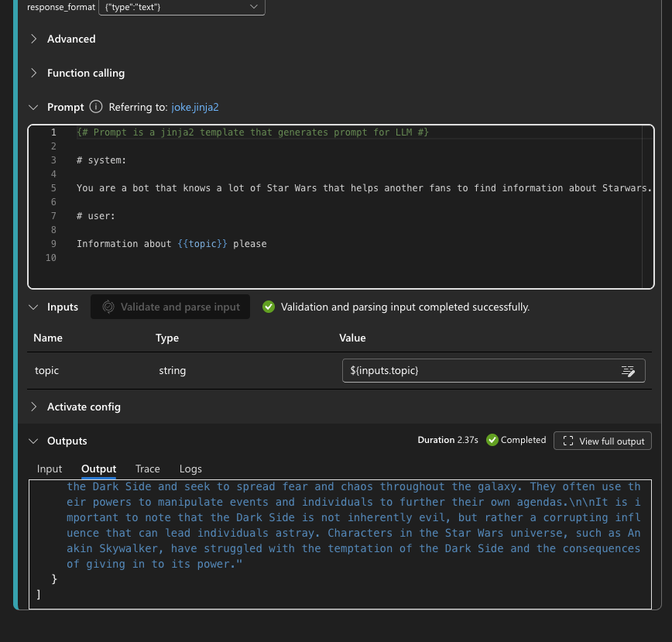Click the validation success message text
The image size is (672, 642).
[406, 307]
